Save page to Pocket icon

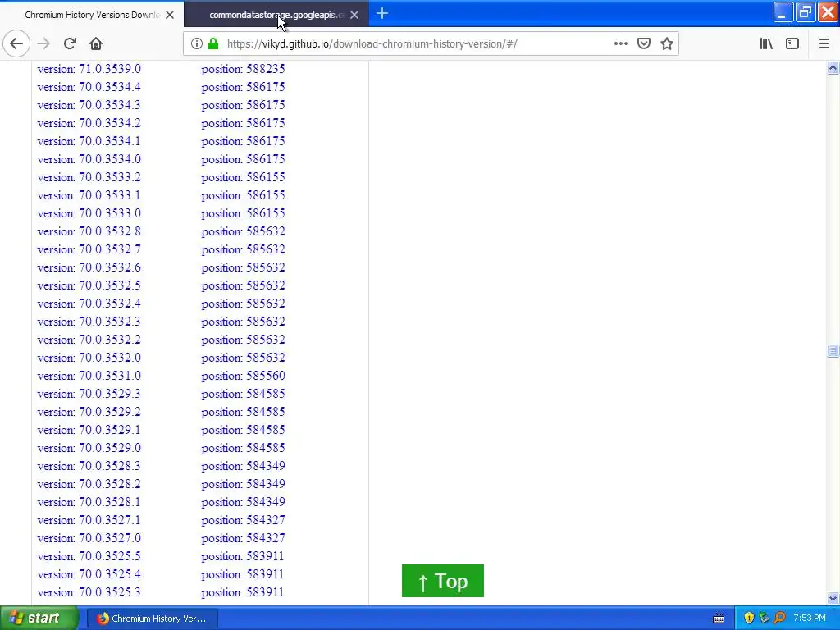[x=644, y=44]
